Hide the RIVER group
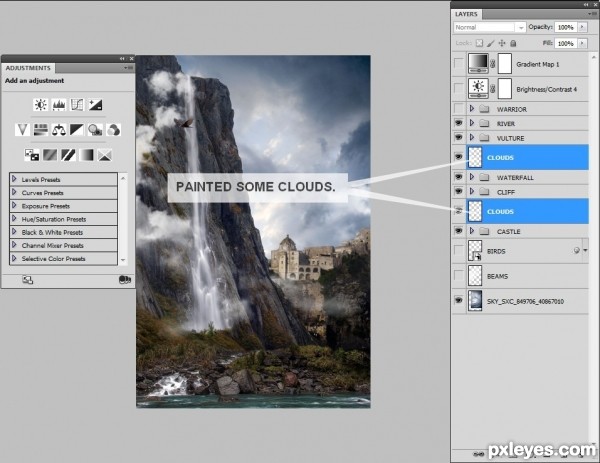Viewport: 600px width, 463px height. [458, 123]
